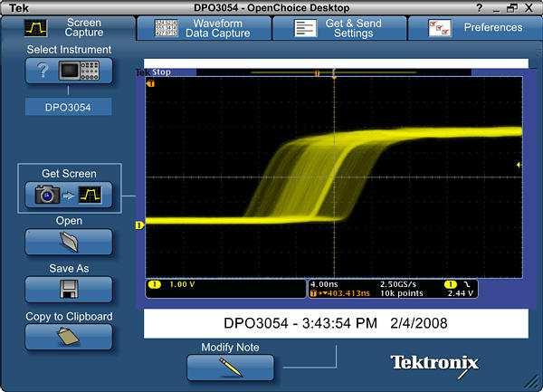This screenshot has height=392, width=543.
Task: Click the 403.413ns trigger delay readout
Action: [348, 293]
